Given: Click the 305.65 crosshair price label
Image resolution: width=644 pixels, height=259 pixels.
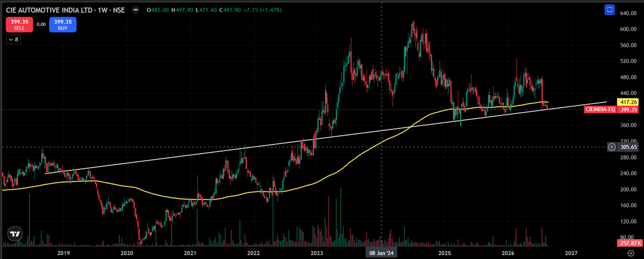Looking at the screenshot, I should click(x=629, y=146).
